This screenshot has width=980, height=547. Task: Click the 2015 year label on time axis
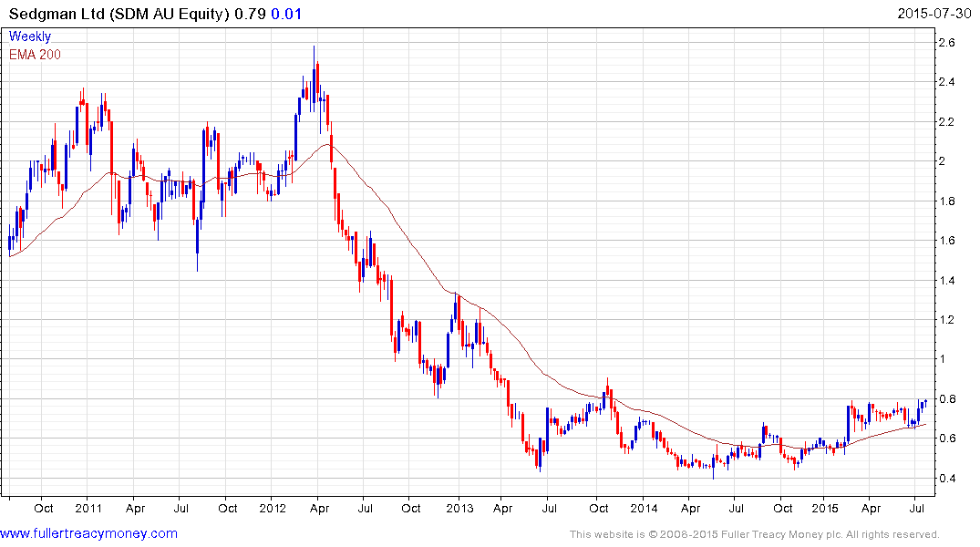pos(825,508)
